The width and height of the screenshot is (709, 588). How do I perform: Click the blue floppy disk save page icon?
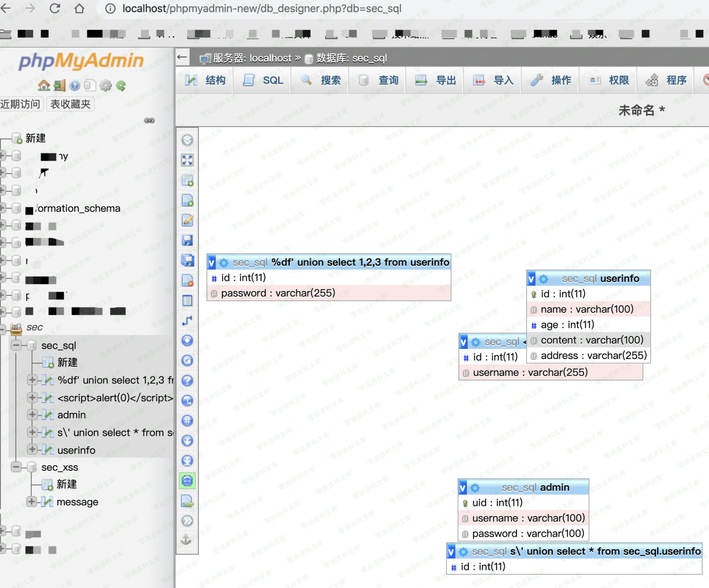pyautogui.click(x=187, y=240)
